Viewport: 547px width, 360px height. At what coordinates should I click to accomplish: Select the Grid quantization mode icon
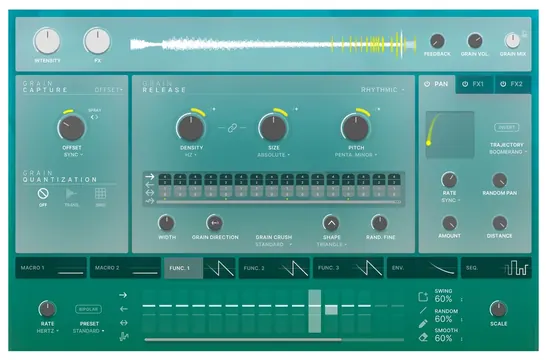point(100,193)
